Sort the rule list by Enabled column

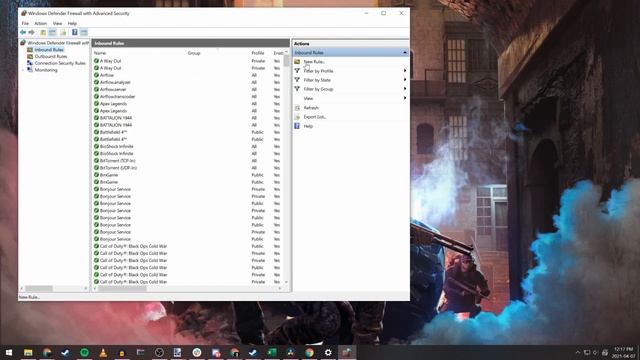click(x=278, y=53)
